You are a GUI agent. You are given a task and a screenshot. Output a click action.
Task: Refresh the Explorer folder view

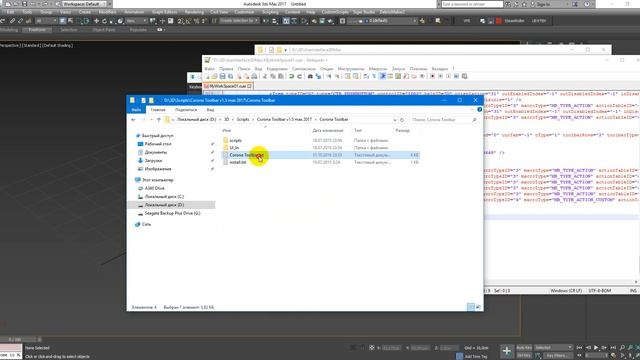click(x=402, y=120)
